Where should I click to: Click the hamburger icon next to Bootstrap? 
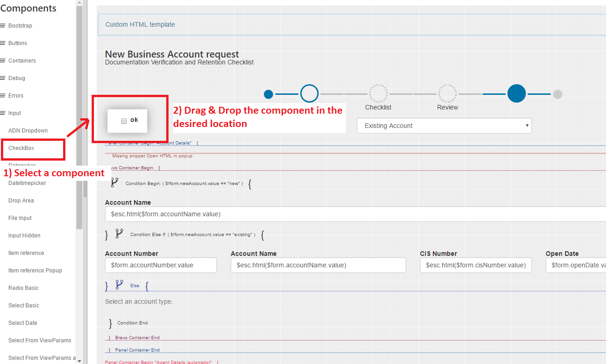pyautogui.click(x=3, y=26)
